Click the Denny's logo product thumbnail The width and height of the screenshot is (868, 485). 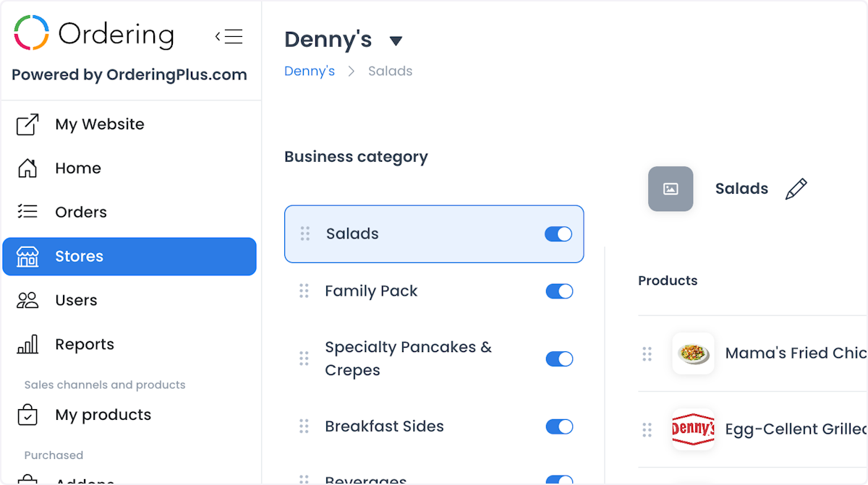click(x=694, y=429)
